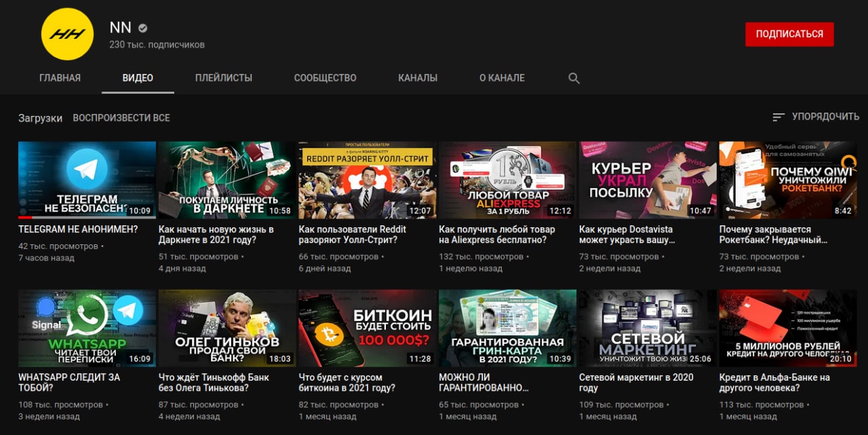Click title Почему закрывается Рокетбанк?
Viewport: 868px width, 435px height.
pos(774,235)
